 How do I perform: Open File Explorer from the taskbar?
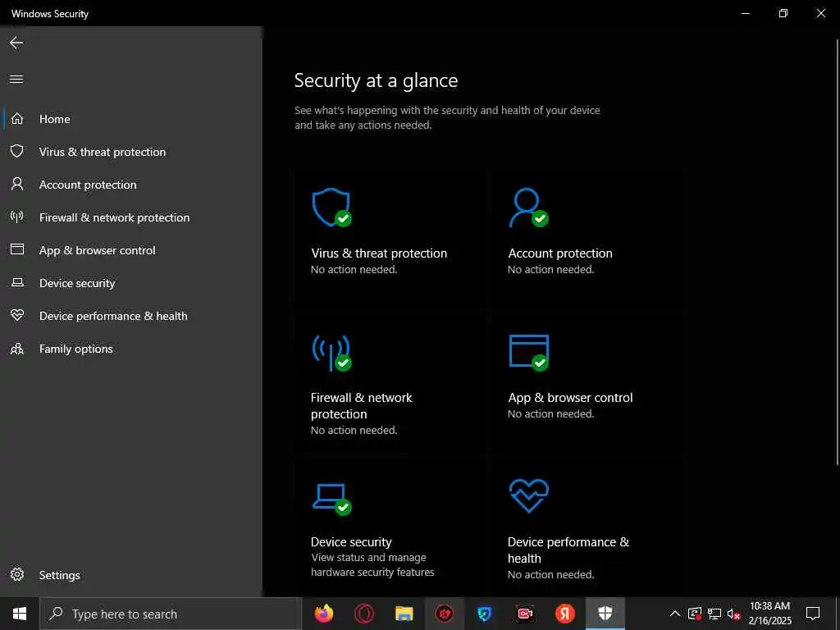pos(404,614)
